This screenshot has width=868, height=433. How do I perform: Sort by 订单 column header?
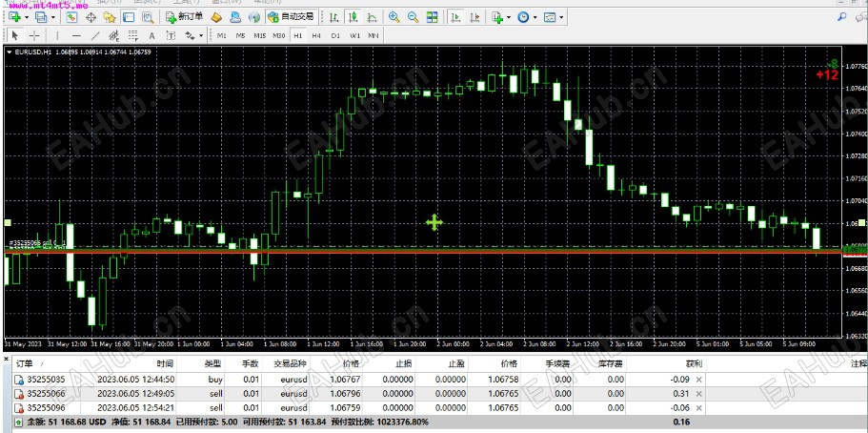pos(27,364)
